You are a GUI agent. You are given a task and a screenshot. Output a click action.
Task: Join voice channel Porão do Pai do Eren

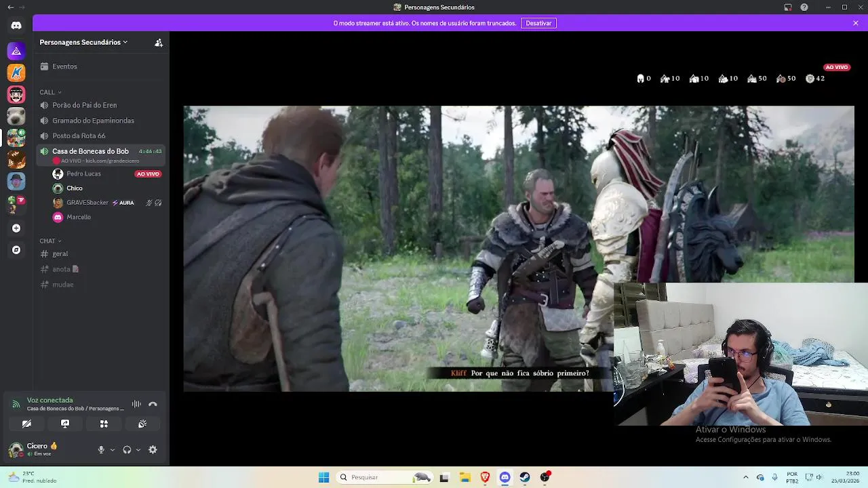point(102,105)
